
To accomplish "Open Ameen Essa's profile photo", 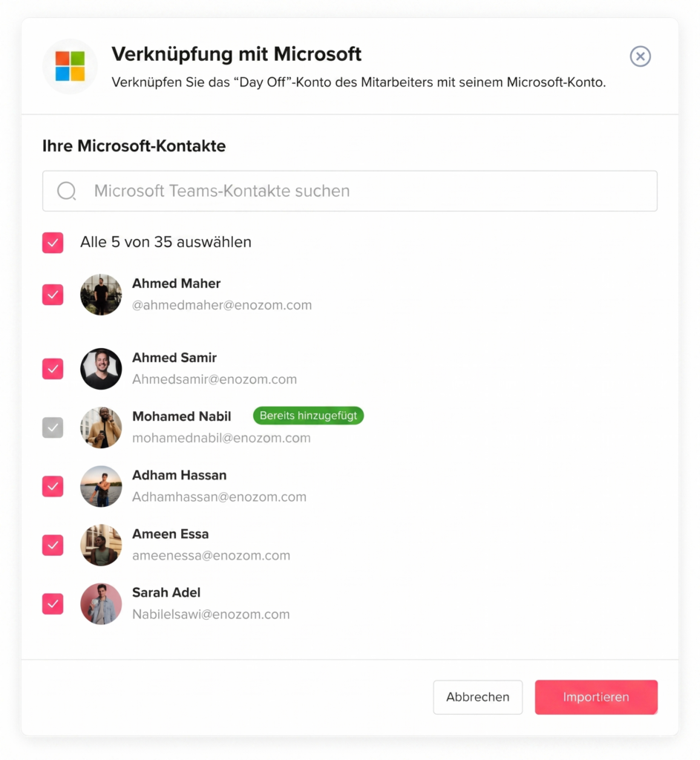I will (x=101, y=545).
